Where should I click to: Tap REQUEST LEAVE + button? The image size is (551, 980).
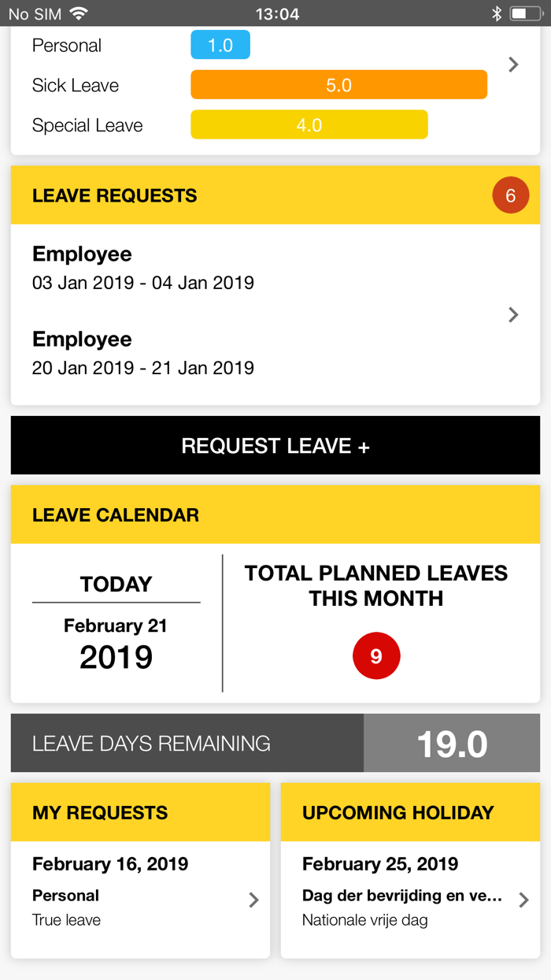[x=275, y=445]
